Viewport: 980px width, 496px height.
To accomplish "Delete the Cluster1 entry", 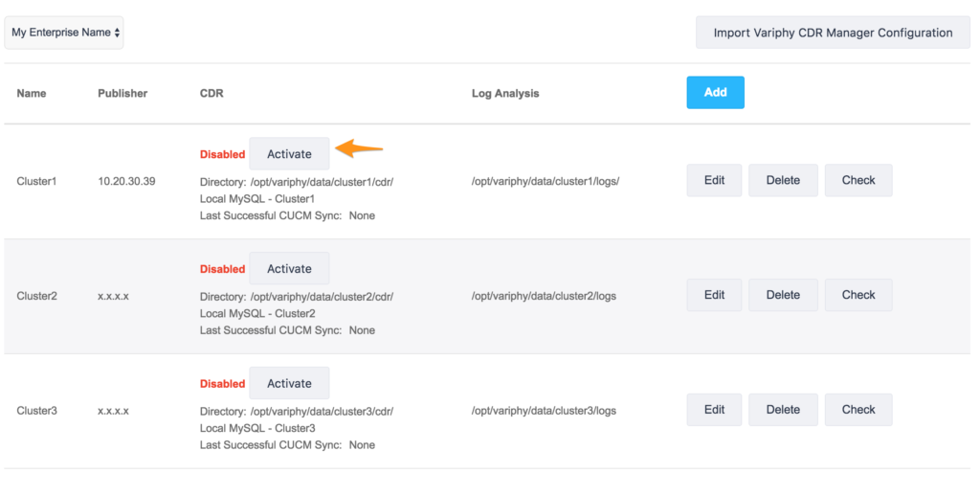I will pyautogui.click(x=783, y=180).
